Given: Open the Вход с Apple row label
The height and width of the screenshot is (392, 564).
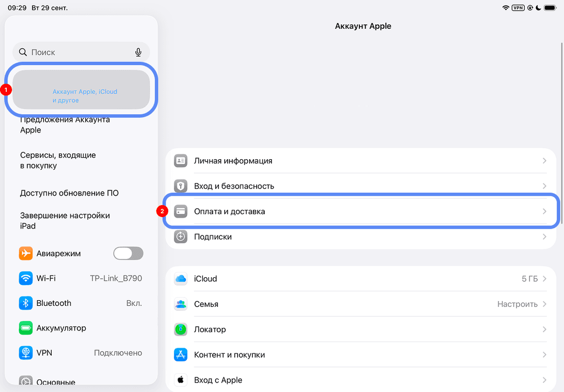Looking at the screenshot, I should [218, 380].
